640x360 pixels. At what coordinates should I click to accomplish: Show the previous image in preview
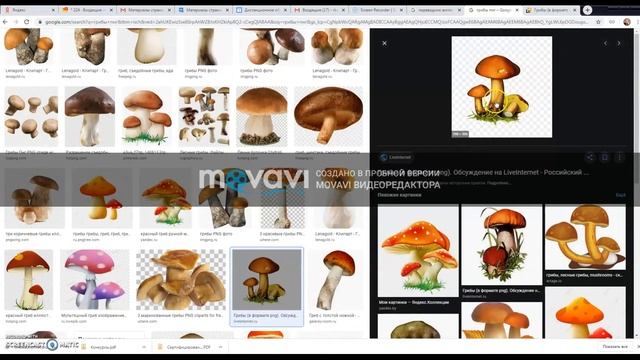pyautogui.click(x=605, y=43)
